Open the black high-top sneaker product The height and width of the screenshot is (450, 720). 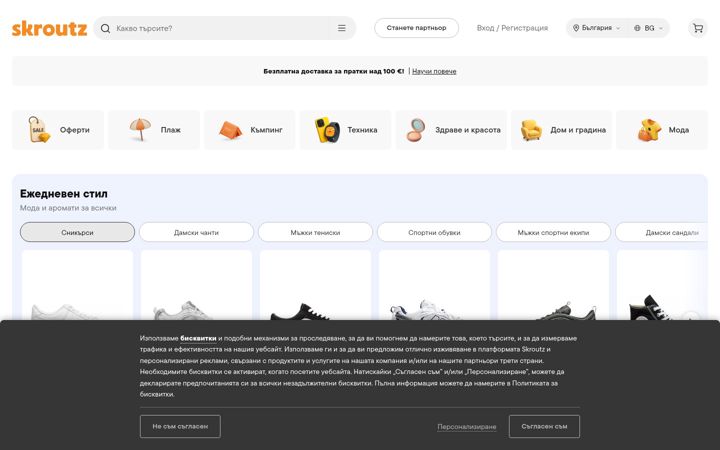pos(661,285)
